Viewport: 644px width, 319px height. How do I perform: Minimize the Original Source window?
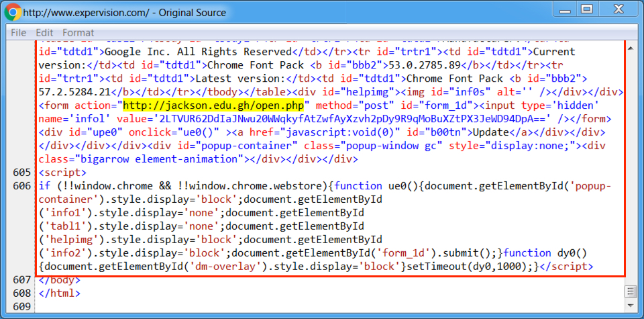coord(564,9)
